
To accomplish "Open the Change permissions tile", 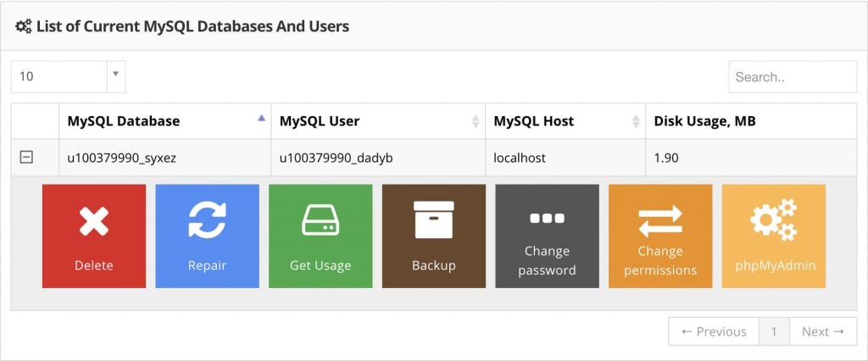I will (660, 236).
